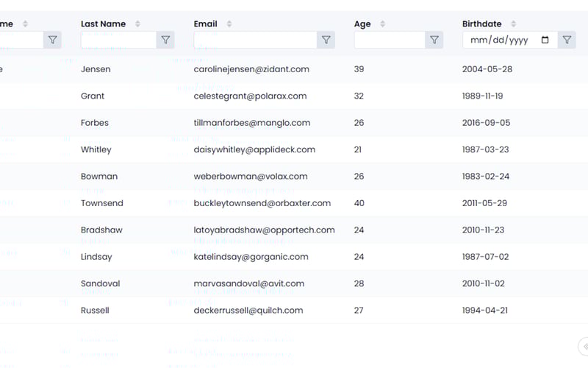Viewport: 588px width, 368px height.
Task: Click age 26 in Forbes row
Action: (x=359, y=123)
